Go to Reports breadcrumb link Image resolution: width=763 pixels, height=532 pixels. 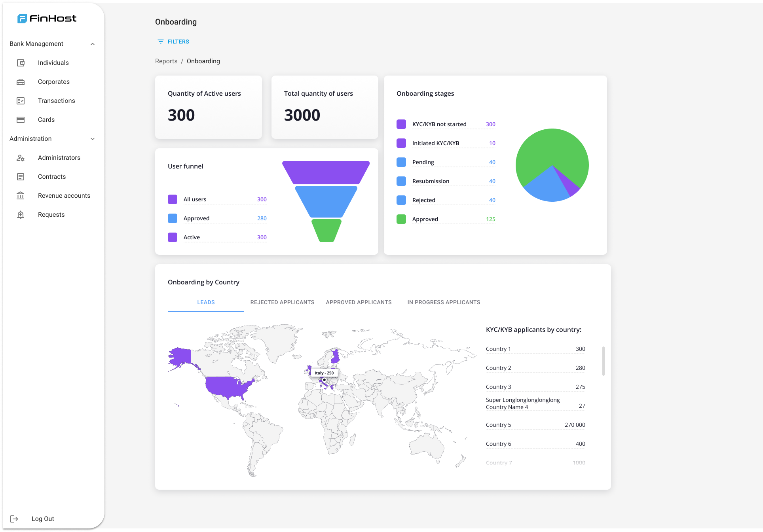point(166,61)
